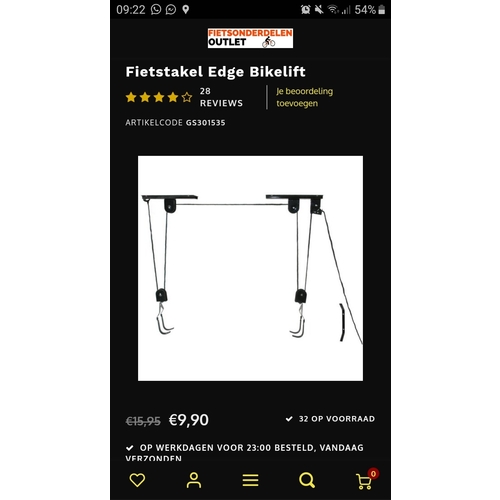Open the hamburger menu
The height and width of the screenshot is (500, 500).
tap(250, 480)
